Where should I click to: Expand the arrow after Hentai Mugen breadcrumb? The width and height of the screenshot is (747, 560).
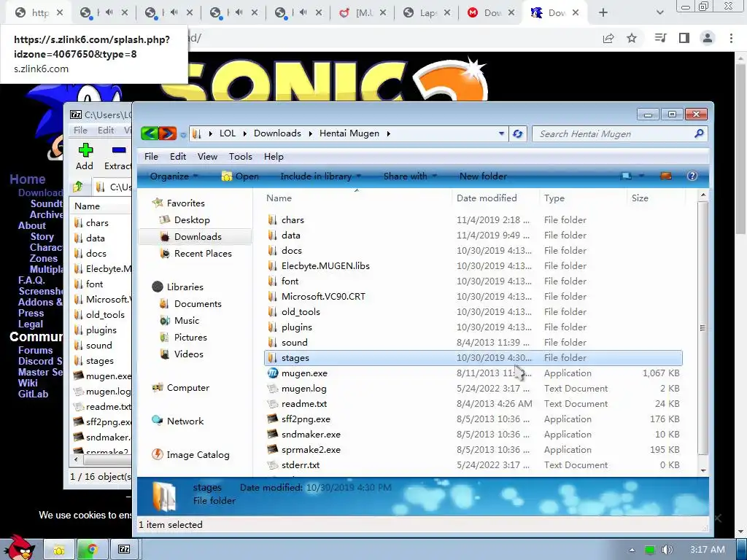coord(389,134)
